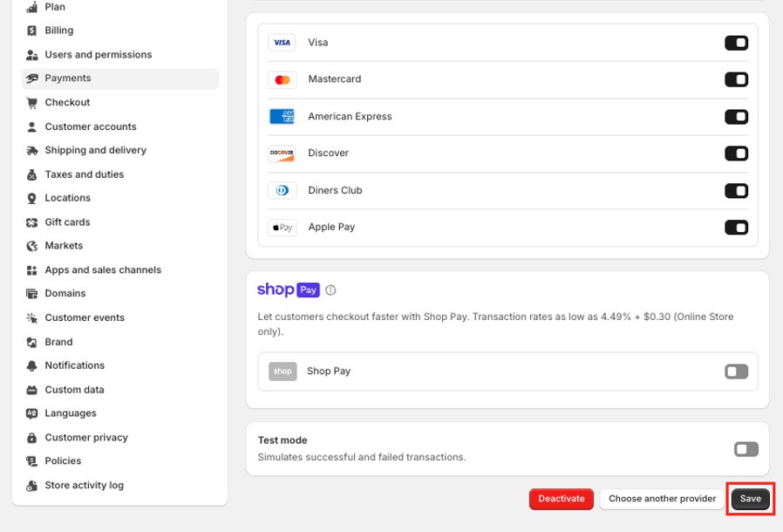Click the Checkout cart icon
Image resolution: width=783 pixels, height=532 pixels.
point(32,103)
